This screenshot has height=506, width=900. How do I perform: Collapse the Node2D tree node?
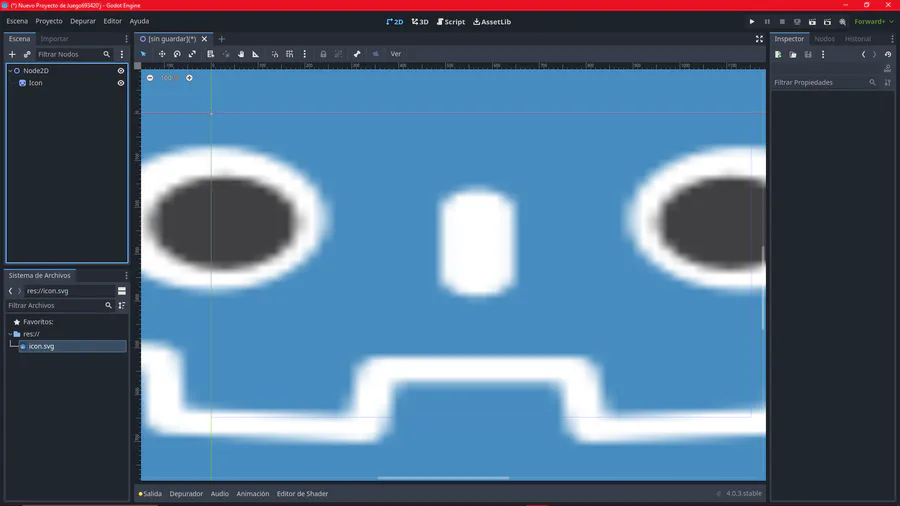coord(10,71)
